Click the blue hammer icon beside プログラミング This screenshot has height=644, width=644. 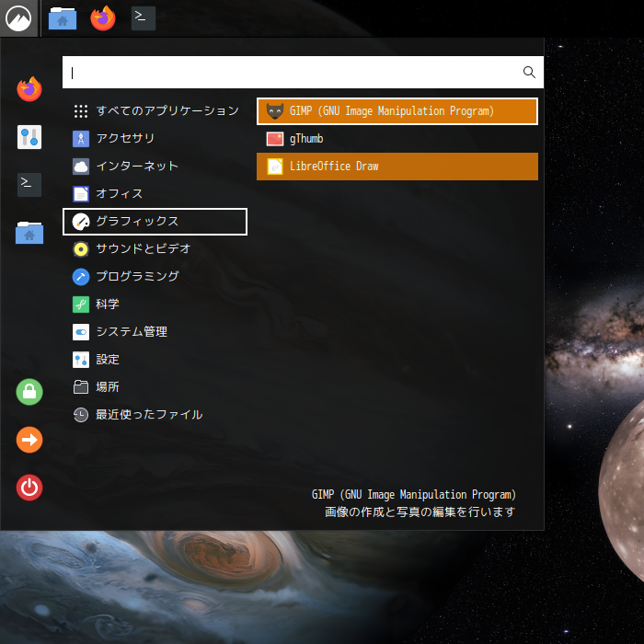81,277
